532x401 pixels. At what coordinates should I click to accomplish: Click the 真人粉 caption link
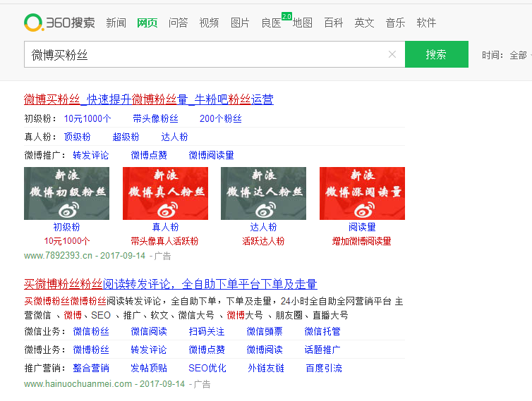coord(165,227)
